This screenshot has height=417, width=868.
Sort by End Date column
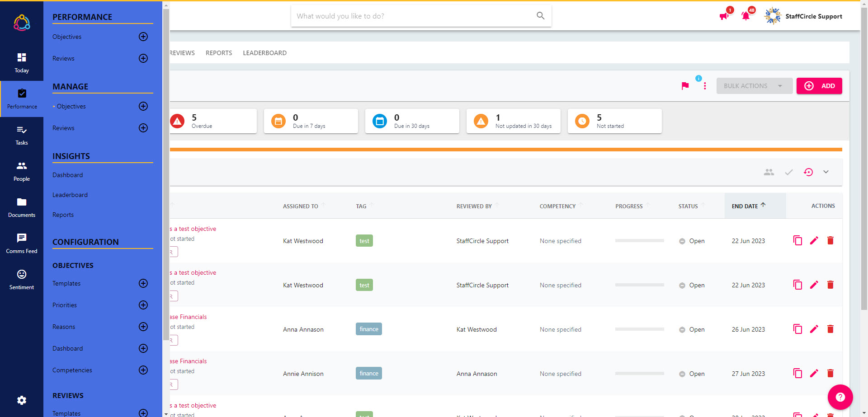(748, 206)
